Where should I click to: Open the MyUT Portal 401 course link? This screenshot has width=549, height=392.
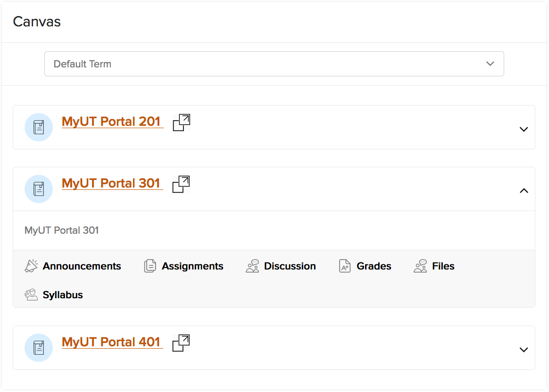pyautogui.click(x=112, y=342)
